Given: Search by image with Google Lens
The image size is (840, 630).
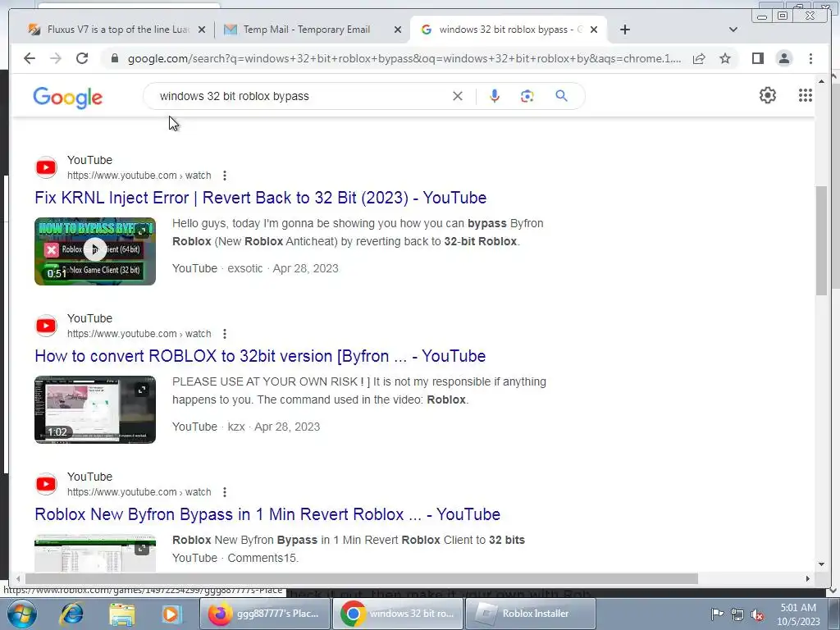Looking at the screenshot, I should (527, 97).
